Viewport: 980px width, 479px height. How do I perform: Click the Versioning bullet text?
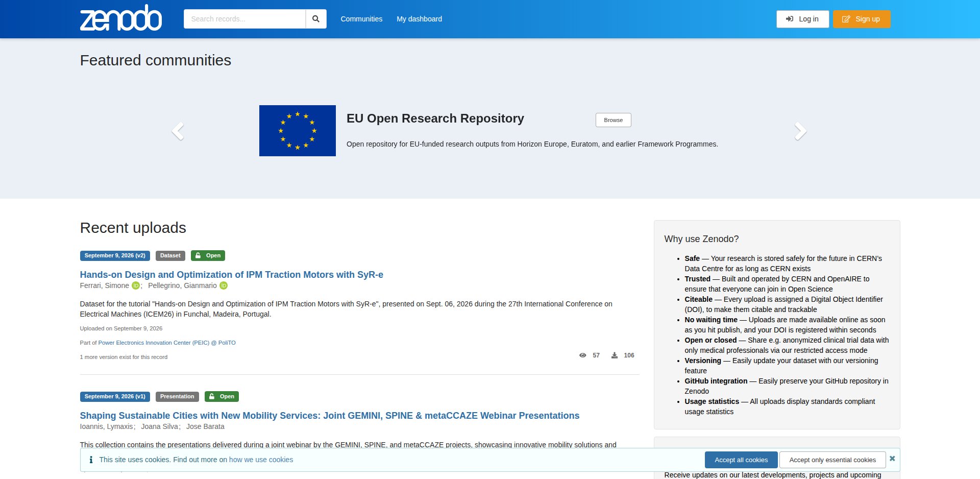click(x=781, y=366)
